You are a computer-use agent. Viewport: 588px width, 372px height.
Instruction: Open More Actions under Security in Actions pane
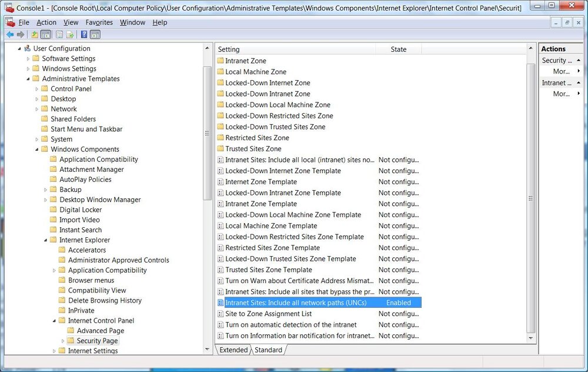(561, 71)
